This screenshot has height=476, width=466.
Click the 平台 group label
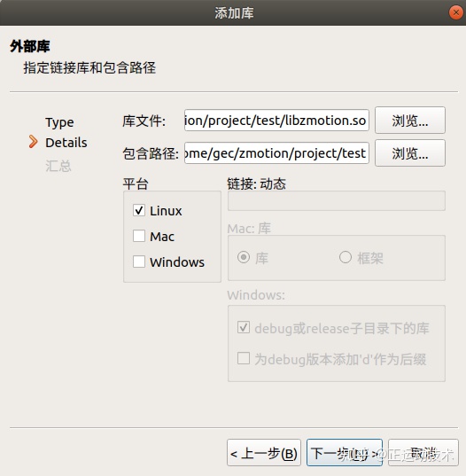[136, 183]
